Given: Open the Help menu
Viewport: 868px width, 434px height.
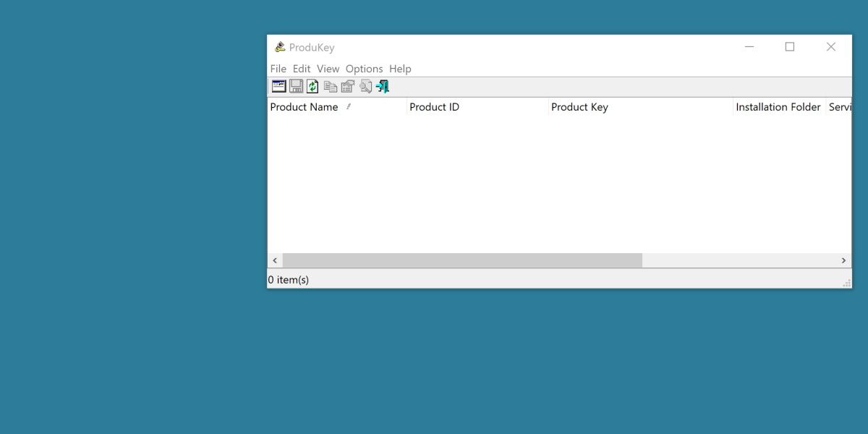Looking at the screenshot, I should tap(400, 69).
